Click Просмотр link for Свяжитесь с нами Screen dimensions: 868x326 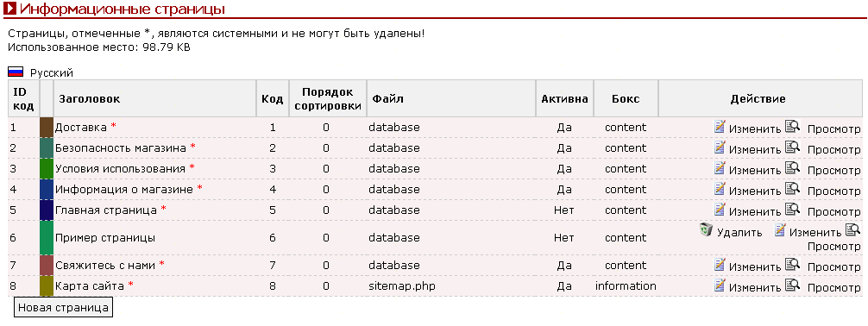pyautogui.click(x=833, y=267)
